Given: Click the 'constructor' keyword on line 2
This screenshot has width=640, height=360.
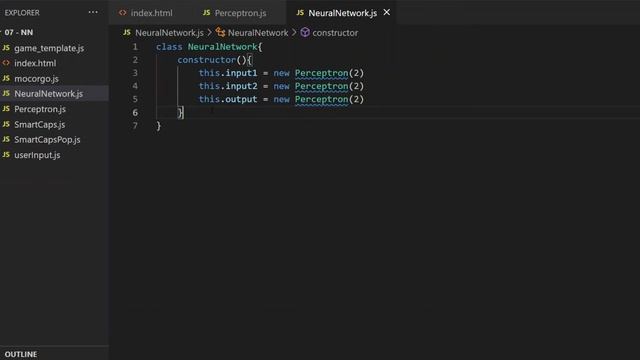Looking at the screenshot, I should [207, 60].
